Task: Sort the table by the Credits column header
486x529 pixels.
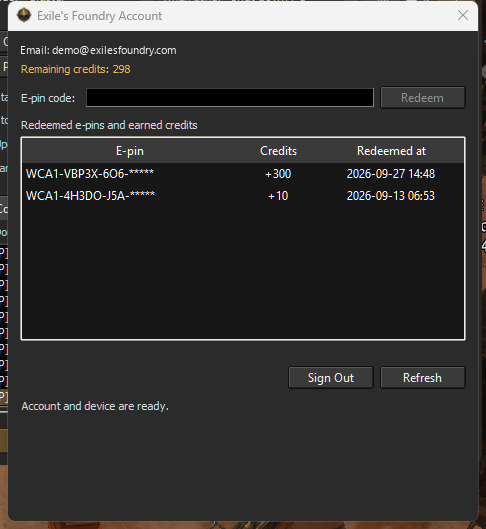Action: 278,151
